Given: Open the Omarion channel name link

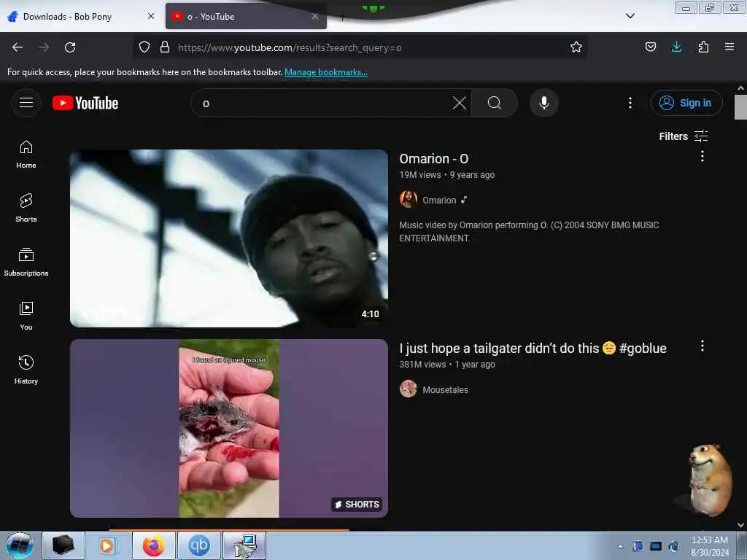Looking at the screenshot, I should click(x=439, y=201).
